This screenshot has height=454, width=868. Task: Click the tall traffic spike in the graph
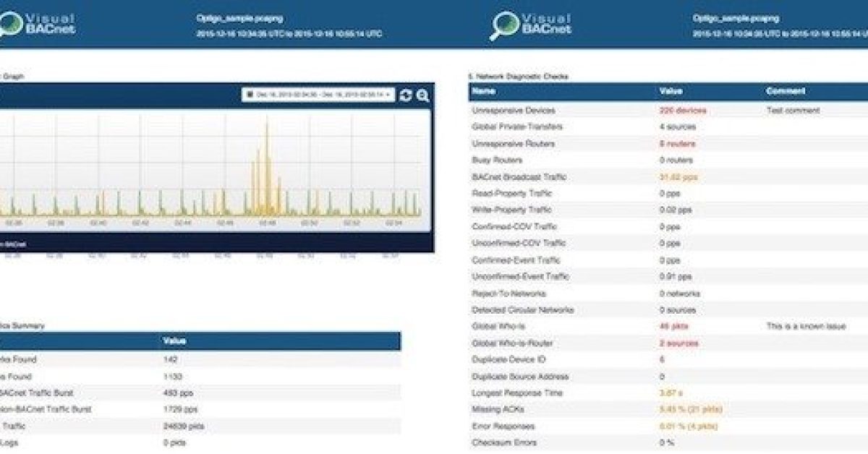266,168
